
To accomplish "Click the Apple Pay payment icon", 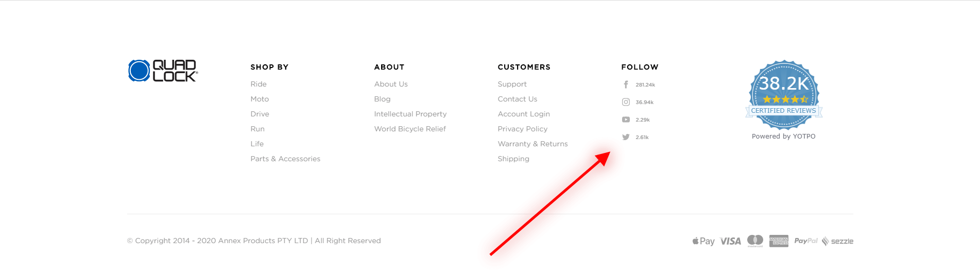I will [703, 241].
